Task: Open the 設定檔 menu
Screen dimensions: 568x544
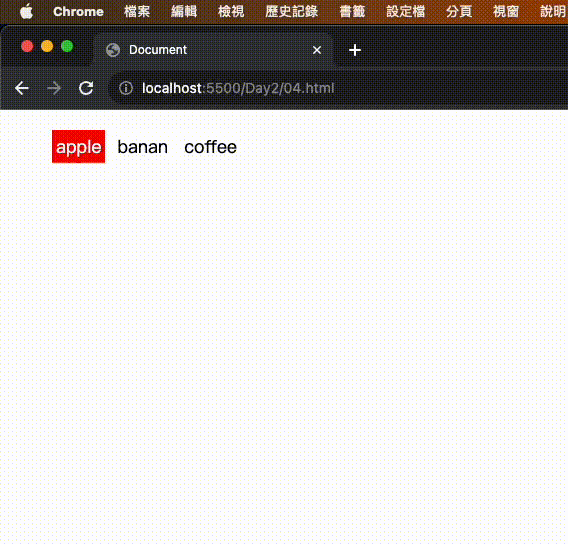Action: pos(406,12)
